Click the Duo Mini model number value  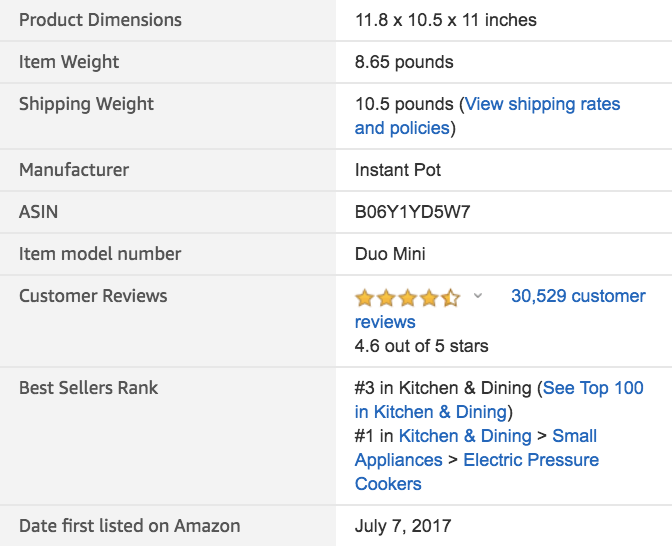coord(390,254)
